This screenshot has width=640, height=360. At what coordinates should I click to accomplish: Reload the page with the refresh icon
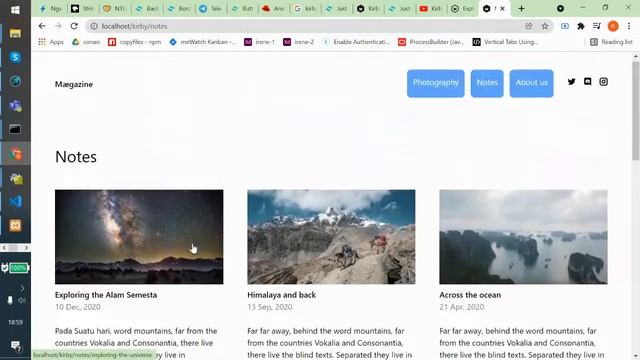(x=74, y=26)
